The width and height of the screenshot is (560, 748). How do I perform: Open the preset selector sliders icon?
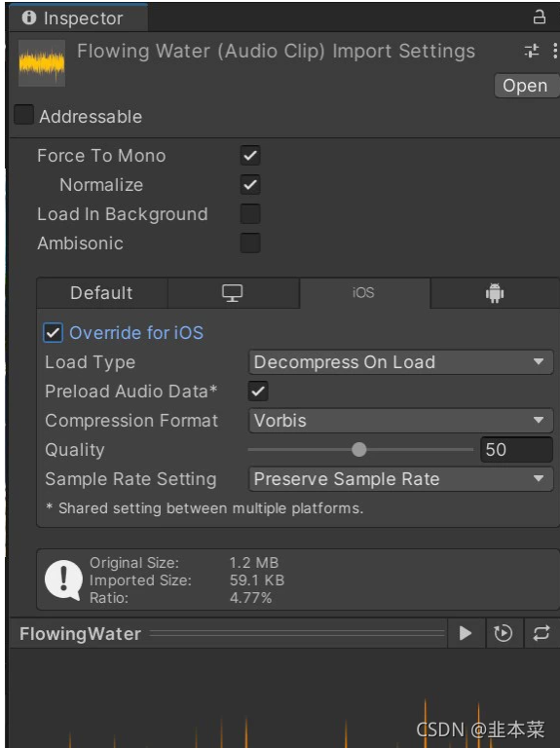click(x=532, y=51)
